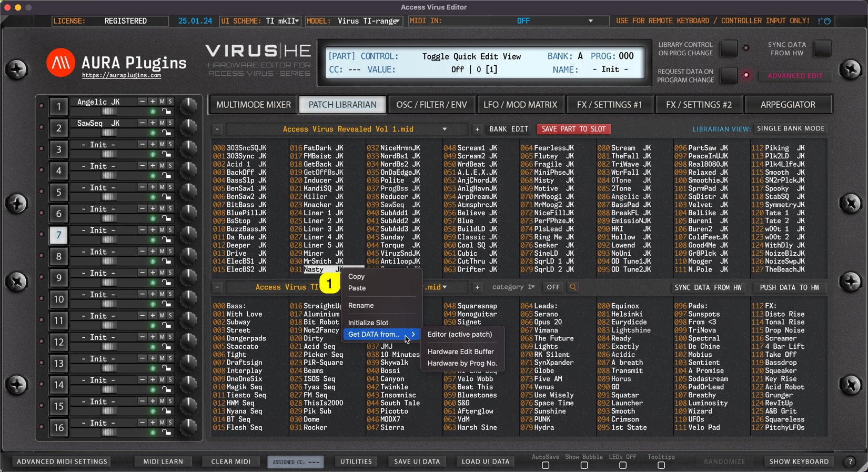Enable the Show Bubble checkbox
This screenshot has height=472, width=868.
point(584,465)
